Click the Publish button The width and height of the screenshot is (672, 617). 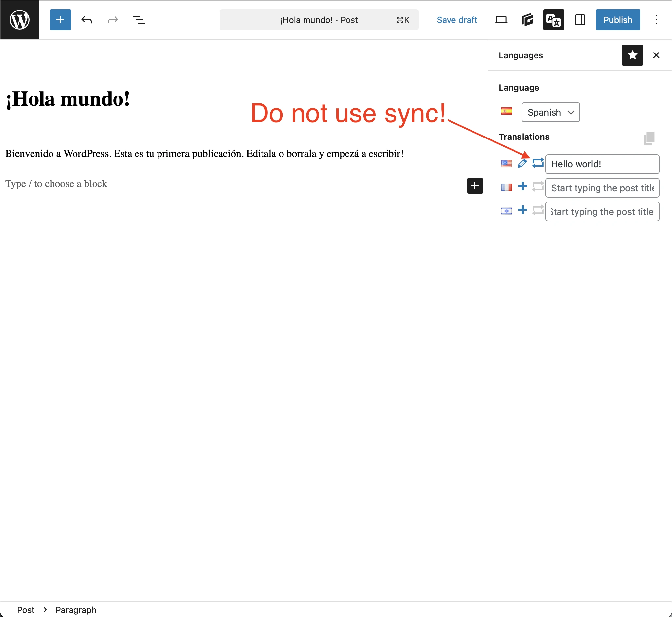coord(617,20)
